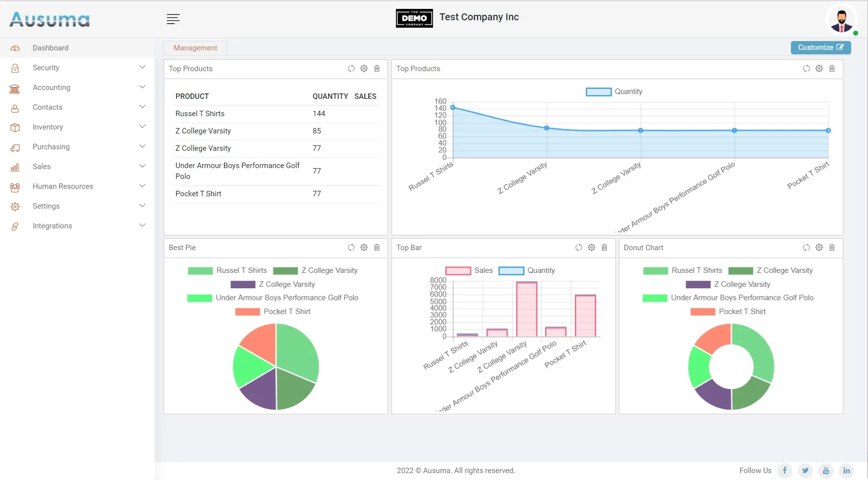868x480 pixels.
Task: Click the Facebook icon in footer
Action: click(x=784, y=471)
